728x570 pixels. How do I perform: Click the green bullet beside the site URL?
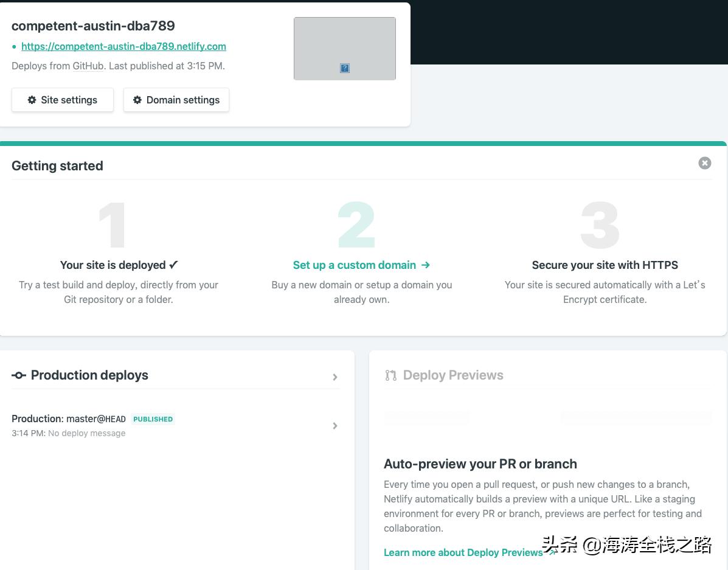[15, 46]
